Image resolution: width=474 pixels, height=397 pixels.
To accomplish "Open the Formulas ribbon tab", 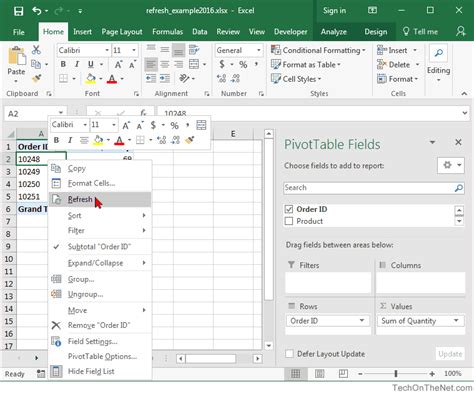I will tap(167, 32).
